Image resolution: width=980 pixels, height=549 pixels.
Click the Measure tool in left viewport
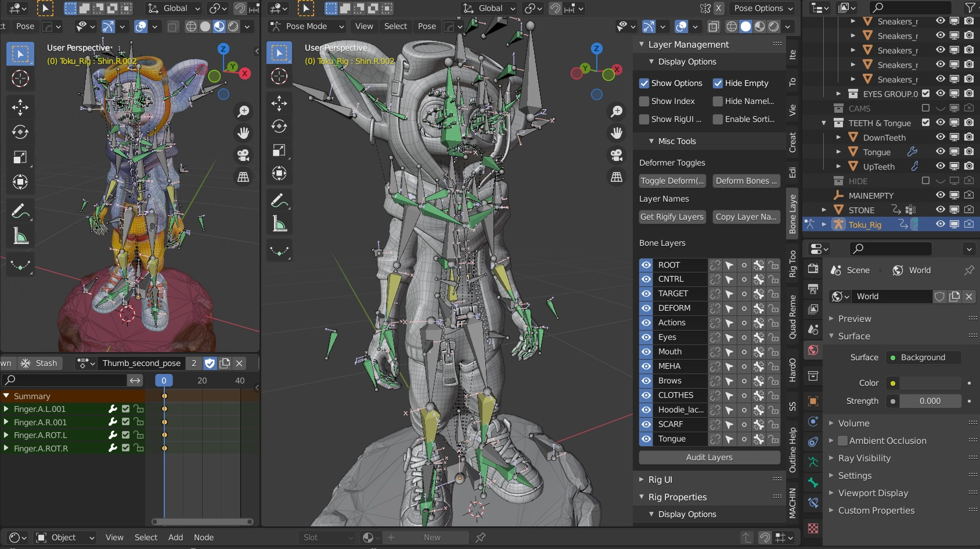20,236
